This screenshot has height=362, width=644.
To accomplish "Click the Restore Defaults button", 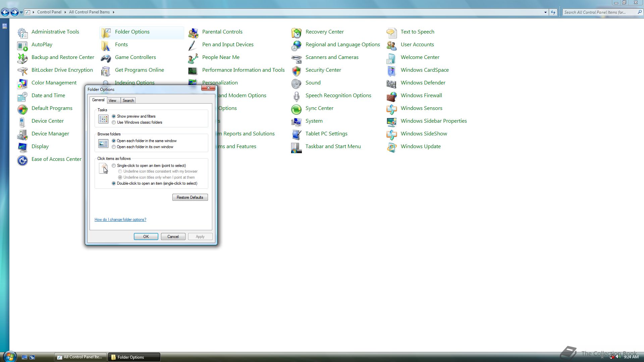I will (x=190, y=197).
